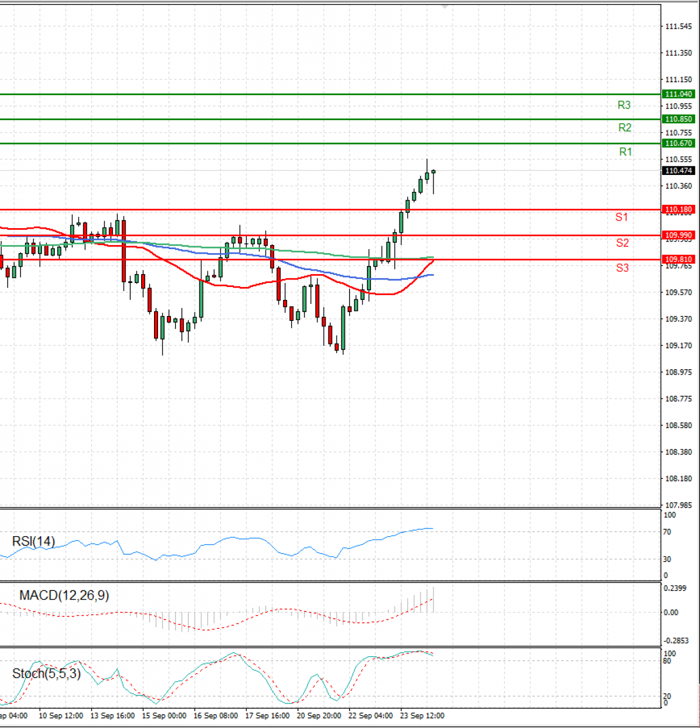Click the 111.040 green price tag
This screenshot has height=728, width=700.
[x=678, y=94]
